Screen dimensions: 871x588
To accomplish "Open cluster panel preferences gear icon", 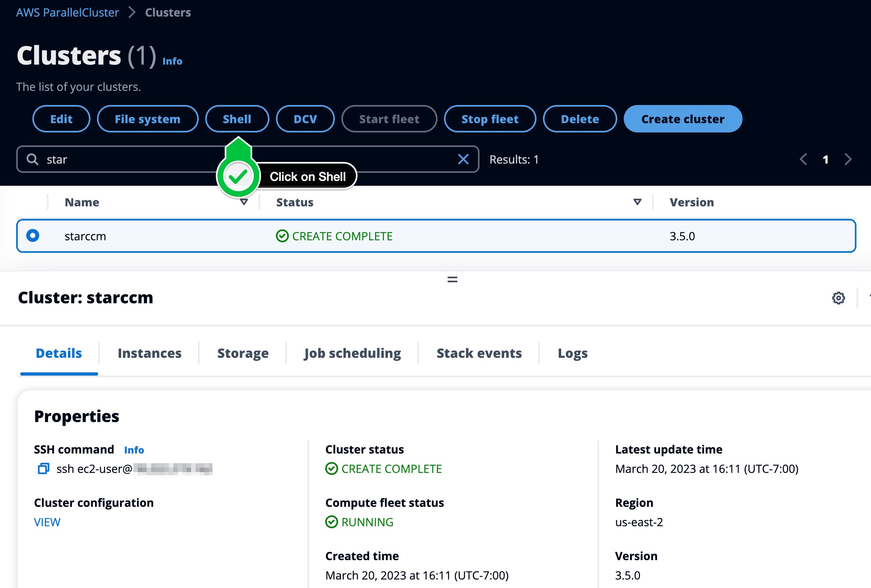I will click(838, 298).
